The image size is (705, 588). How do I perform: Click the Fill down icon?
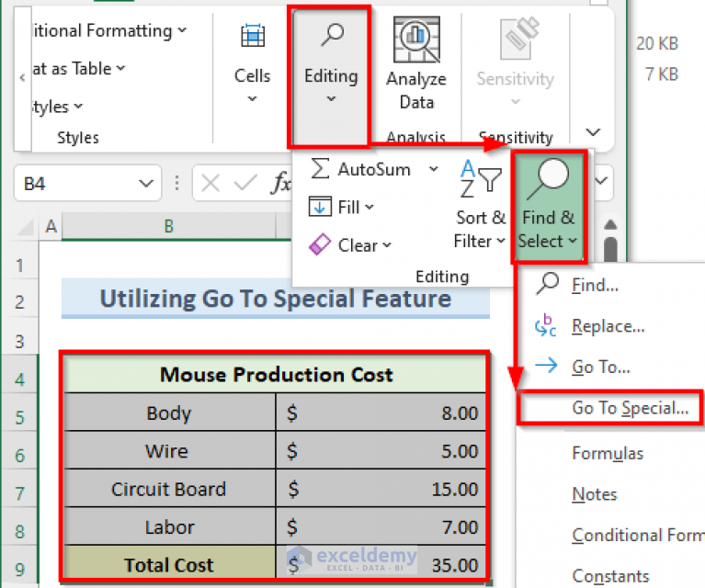coord(320,207)
